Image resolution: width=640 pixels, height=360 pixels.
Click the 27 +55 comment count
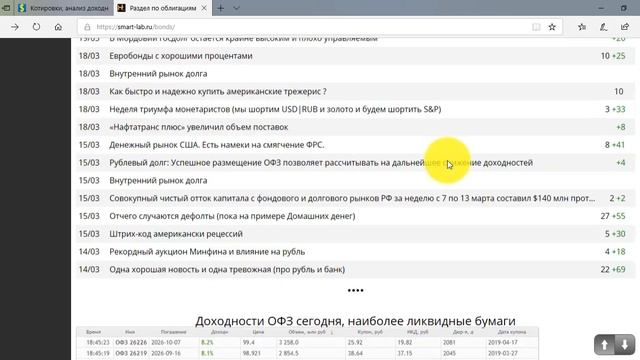click(x=613, y=216)
